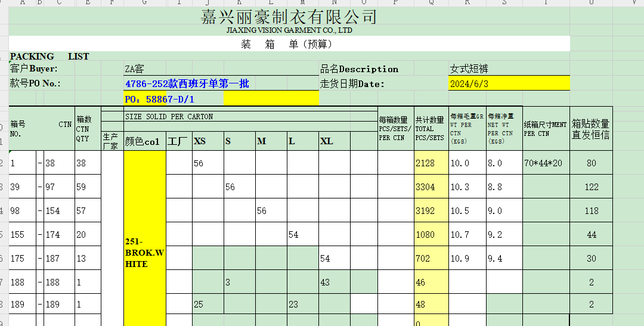Click the buyer value cell ZA客
The width and height of the screenshot is (644, 326).
135,69
